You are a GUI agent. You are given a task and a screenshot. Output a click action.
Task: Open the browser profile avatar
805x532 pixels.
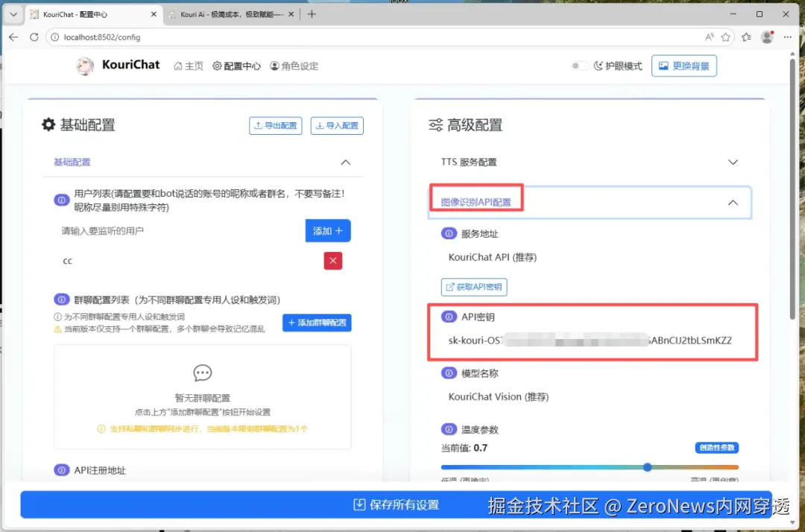[768, 37]
